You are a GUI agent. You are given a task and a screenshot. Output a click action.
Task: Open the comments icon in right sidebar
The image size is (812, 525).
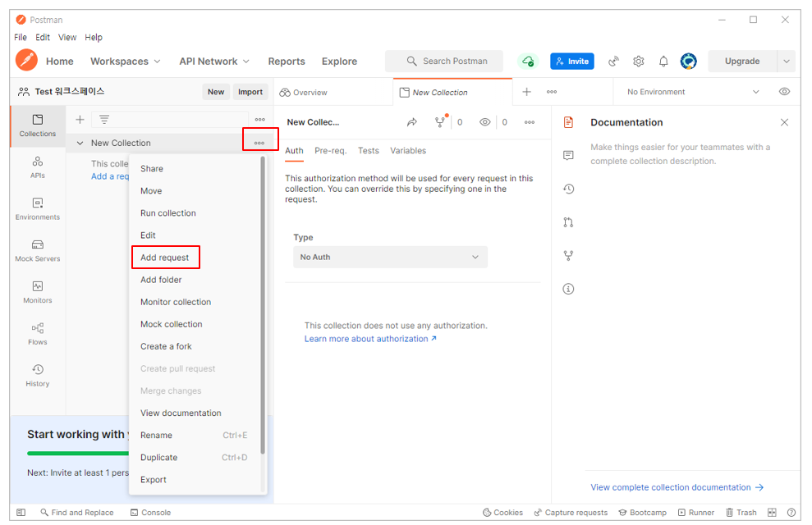568,155
